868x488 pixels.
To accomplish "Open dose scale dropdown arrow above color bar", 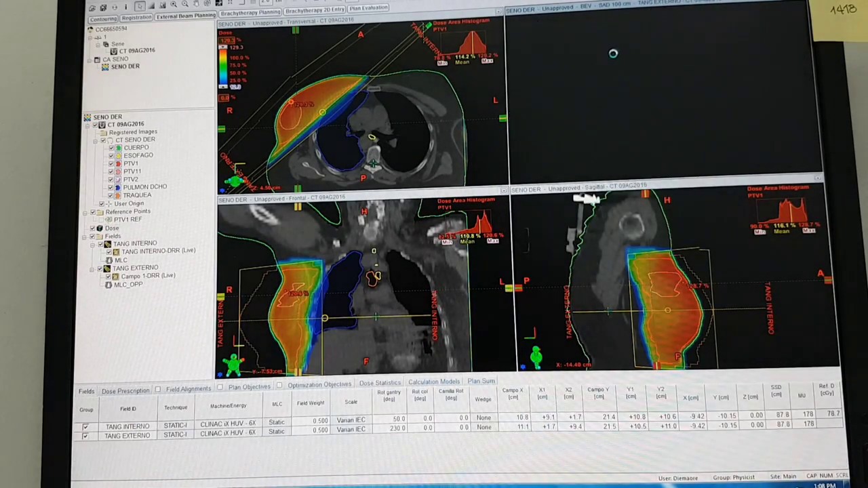I will 223,47.
